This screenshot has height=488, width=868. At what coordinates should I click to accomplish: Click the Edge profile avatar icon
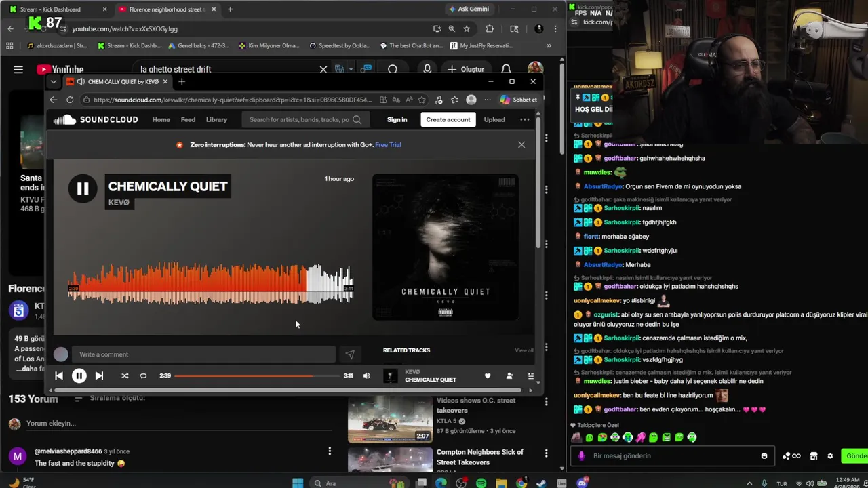point(471,100)
